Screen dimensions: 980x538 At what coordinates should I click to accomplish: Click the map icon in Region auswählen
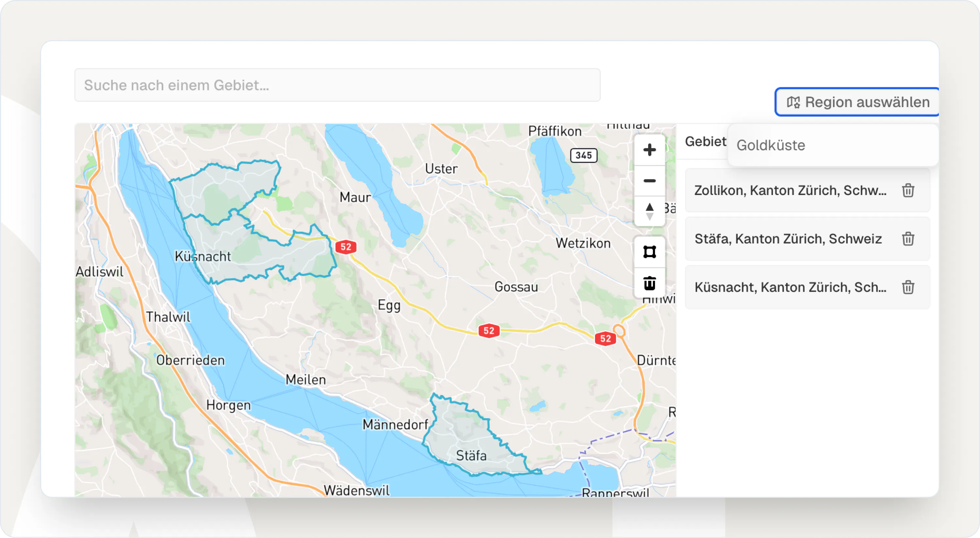793,102
